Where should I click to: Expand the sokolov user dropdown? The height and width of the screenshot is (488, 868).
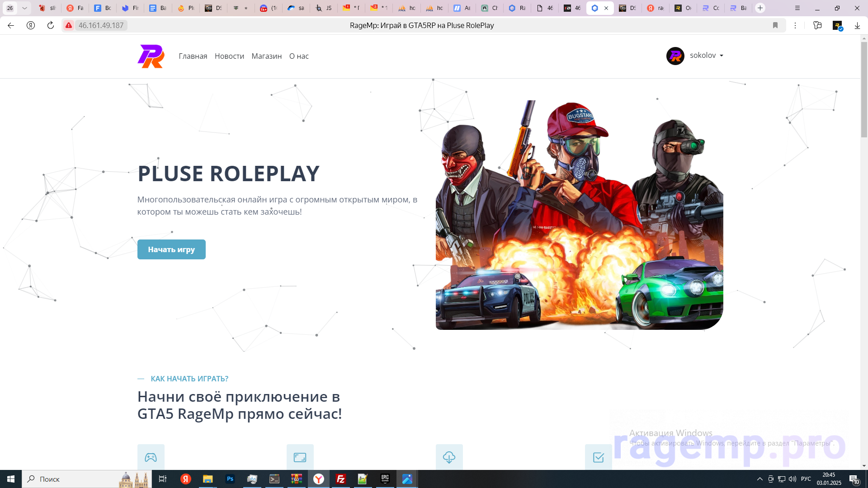coord(706,55)
